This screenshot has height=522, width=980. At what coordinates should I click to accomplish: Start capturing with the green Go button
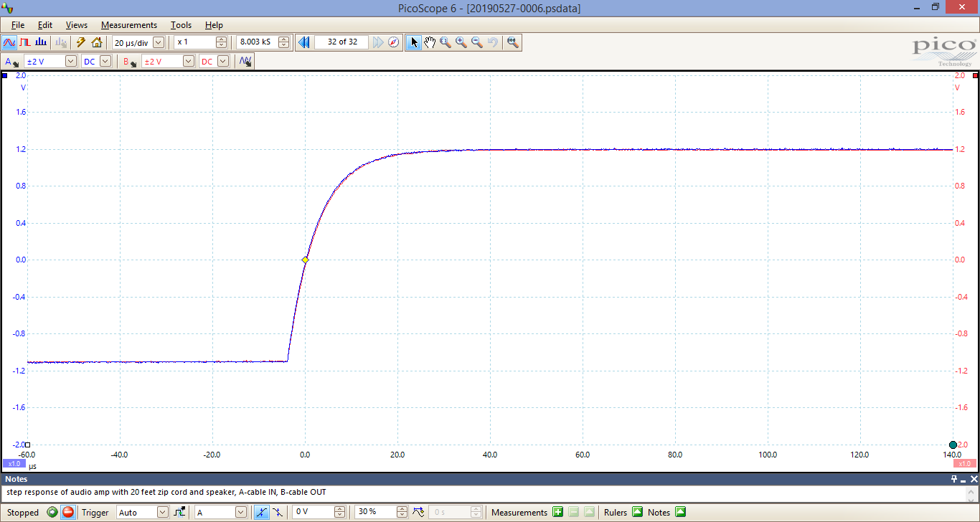52,513
